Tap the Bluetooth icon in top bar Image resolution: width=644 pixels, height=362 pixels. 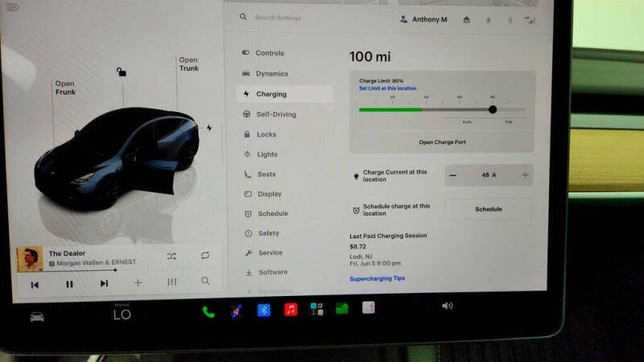tap(510, 20)
